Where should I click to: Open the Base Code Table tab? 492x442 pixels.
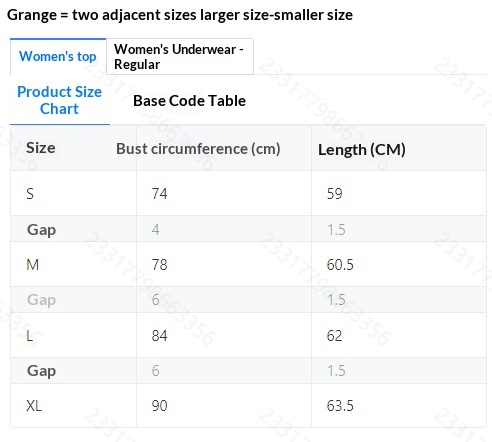(x=189, y=101)
